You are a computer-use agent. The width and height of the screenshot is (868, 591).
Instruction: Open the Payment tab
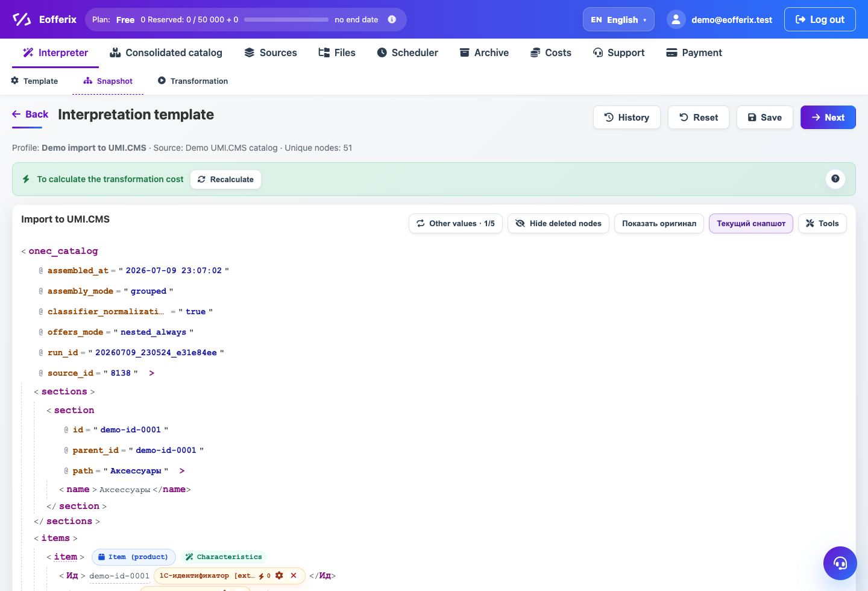694,52
